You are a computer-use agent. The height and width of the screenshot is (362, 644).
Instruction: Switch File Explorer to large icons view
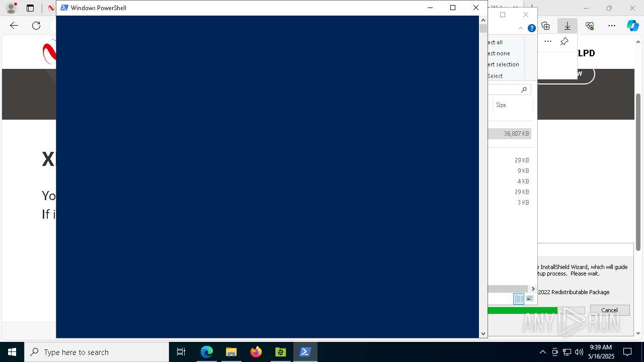[529, 299]
